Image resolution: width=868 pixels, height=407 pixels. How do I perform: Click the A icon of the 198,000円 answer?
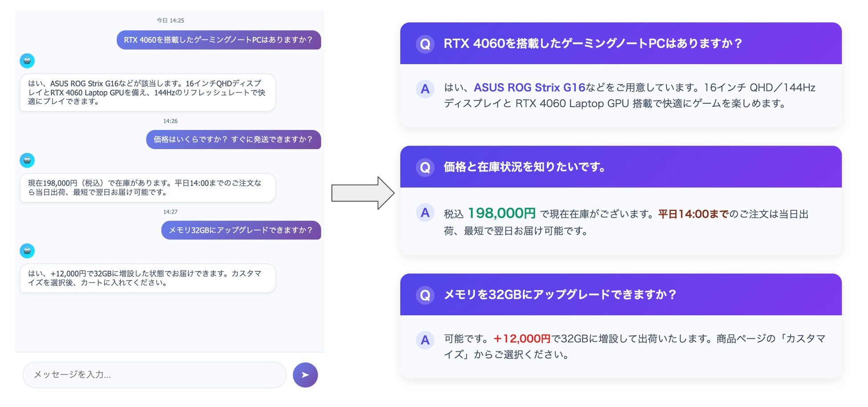coord(425,213)
